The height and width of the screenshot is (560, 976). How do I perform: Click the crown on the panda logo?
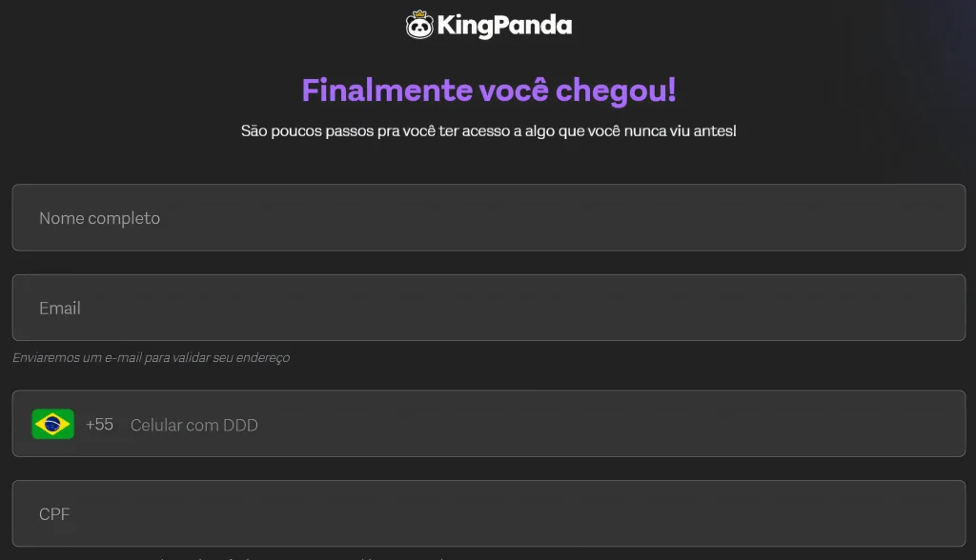(x=420, y=13)
